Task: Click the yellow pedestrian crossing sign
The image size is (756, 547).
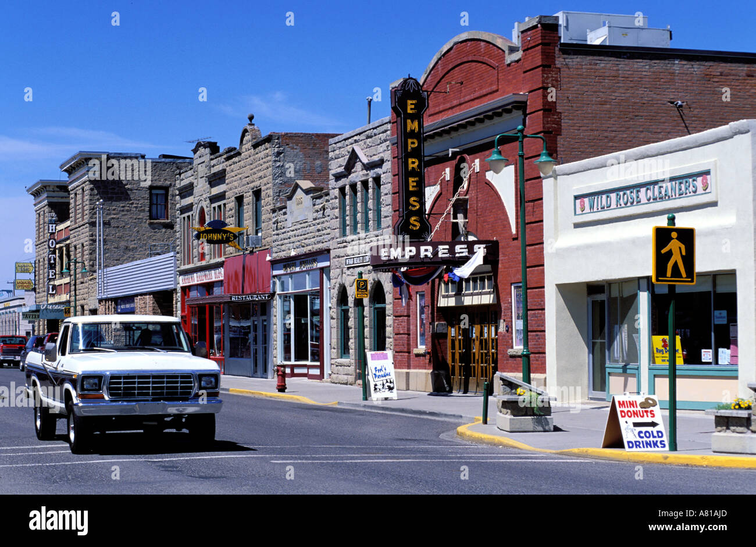Action: pos(673,255)
